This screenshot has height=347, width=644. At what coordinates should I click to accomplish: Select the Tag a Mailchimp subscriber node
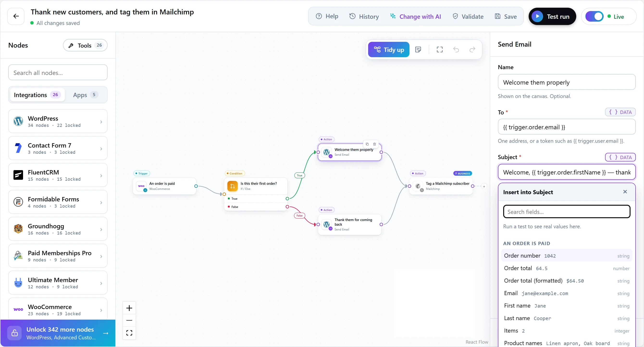tap(441, 186)
